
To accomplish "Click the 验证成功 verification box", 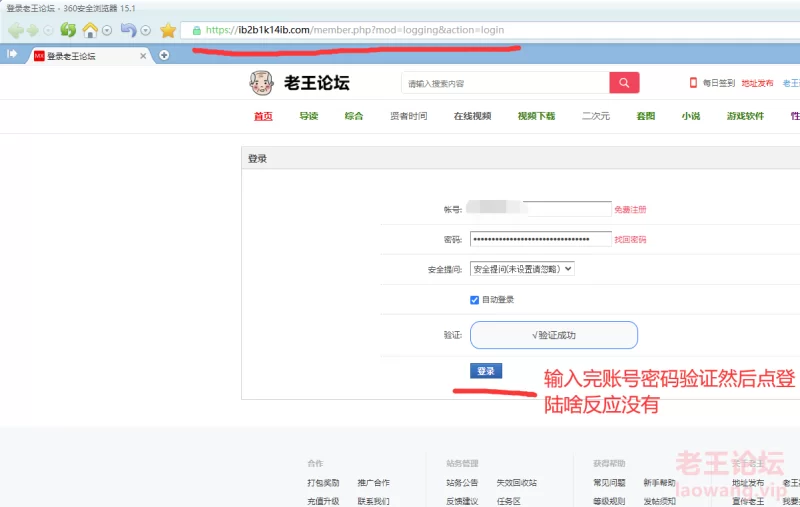I will pos(554,335).
